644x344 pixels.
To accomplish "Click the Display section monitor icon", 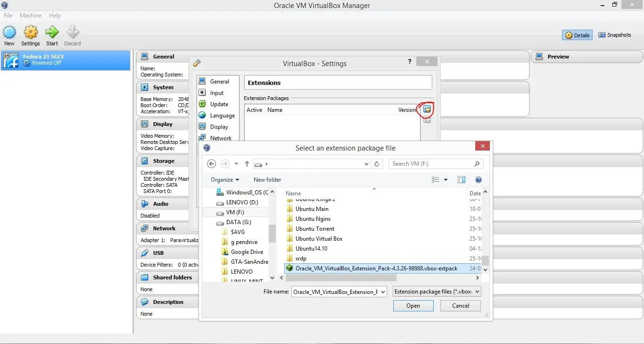I will (x=145, y=124).
